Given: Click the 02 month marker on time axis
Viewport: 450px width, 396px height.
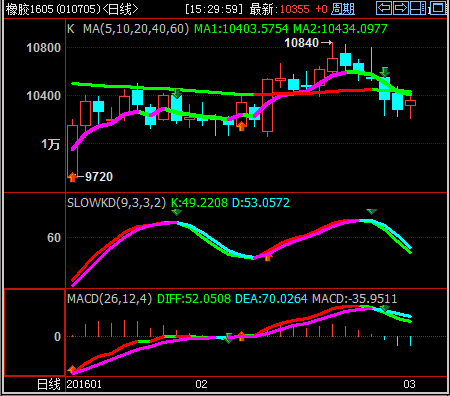Looking at the screenshot, I should (201, 384).
